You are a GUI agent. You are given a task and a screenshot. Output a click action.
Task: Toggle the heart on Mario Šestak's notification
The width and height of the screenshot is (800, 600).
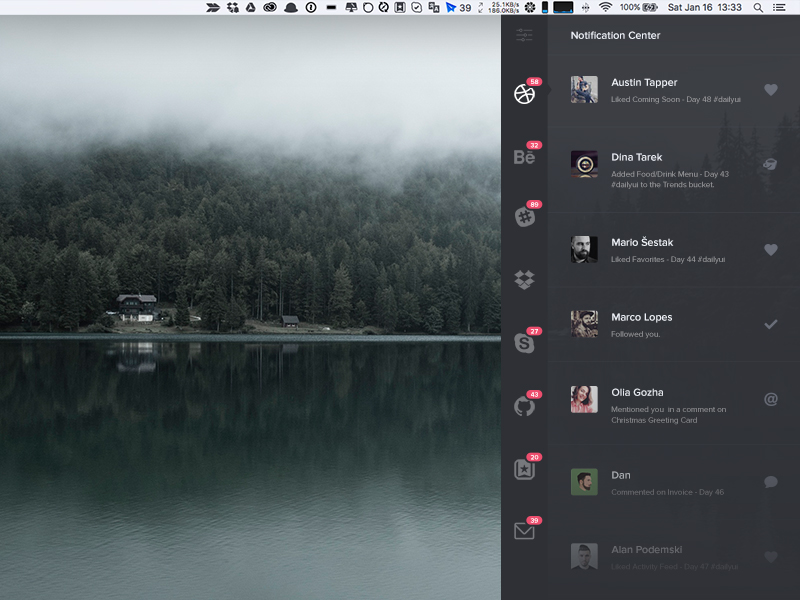[770, 250]
